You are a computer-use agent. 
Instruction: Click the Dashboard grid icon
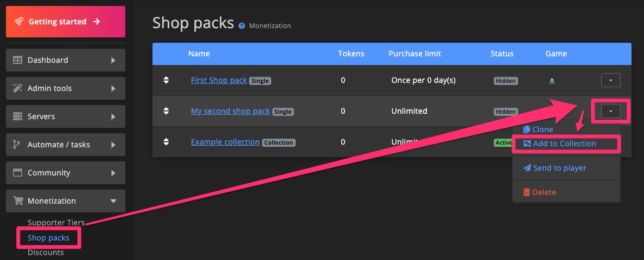(x=17, y=60)
